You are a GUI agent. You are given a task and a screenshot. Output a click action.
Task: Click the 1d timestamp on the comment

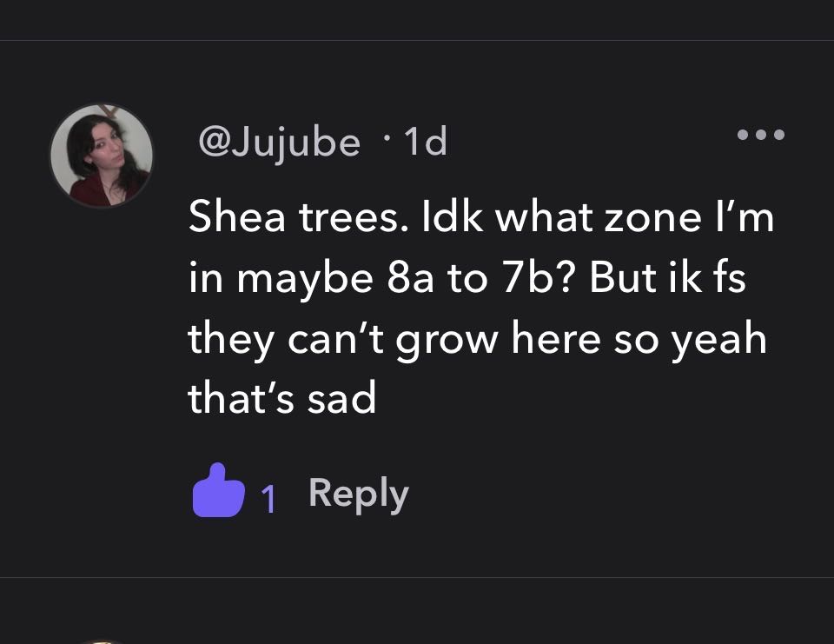point(425,143)
